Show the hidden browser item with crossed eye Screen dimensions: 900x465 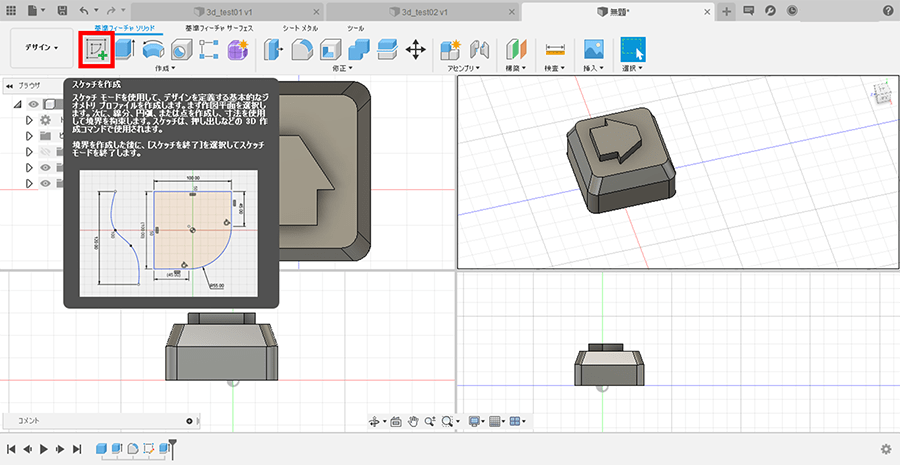[45, 151]
